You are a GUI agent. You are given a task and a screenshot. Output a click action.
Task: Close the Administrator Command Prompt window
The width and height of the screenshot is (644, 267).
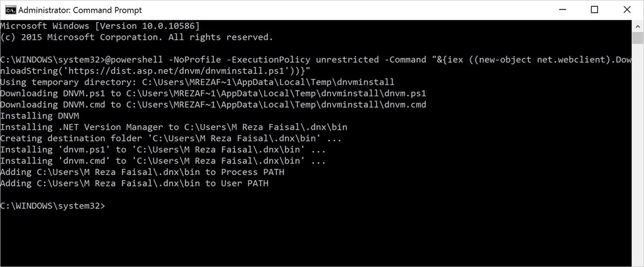point(627,10)
